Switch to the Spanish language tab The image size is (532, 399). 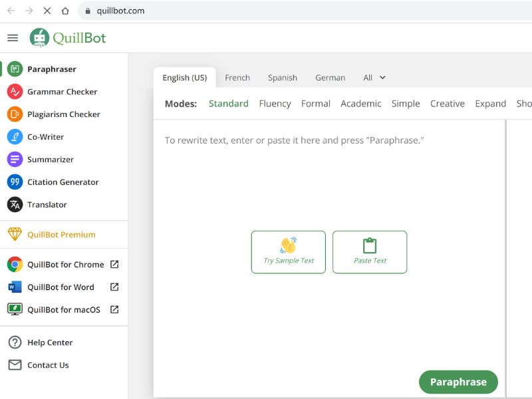(282, 78)
